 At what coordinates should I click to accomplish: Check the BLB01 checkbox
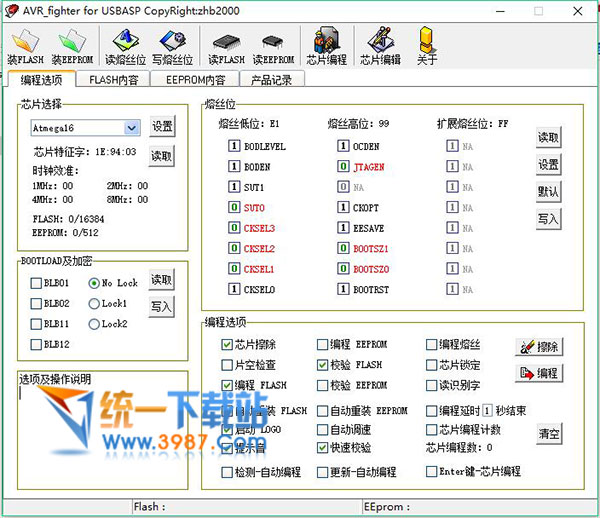36,283
